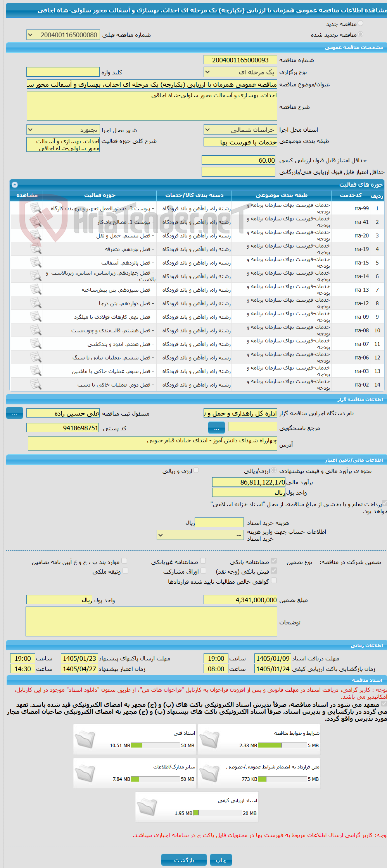
Task: Open view icon for row rra-15
Action: click(x=36, y=263)
